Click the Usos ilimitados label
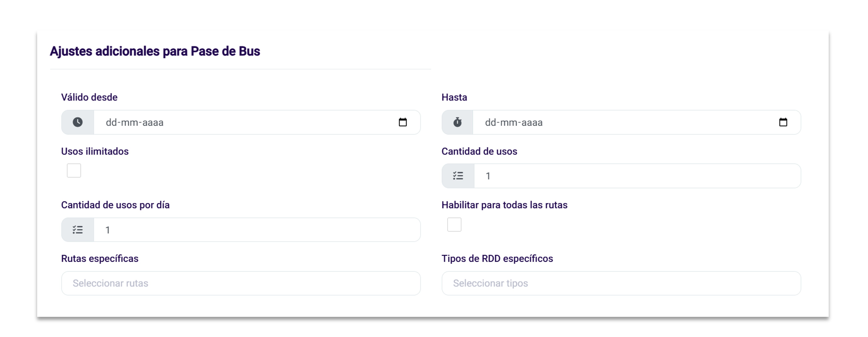 [95, 152]
